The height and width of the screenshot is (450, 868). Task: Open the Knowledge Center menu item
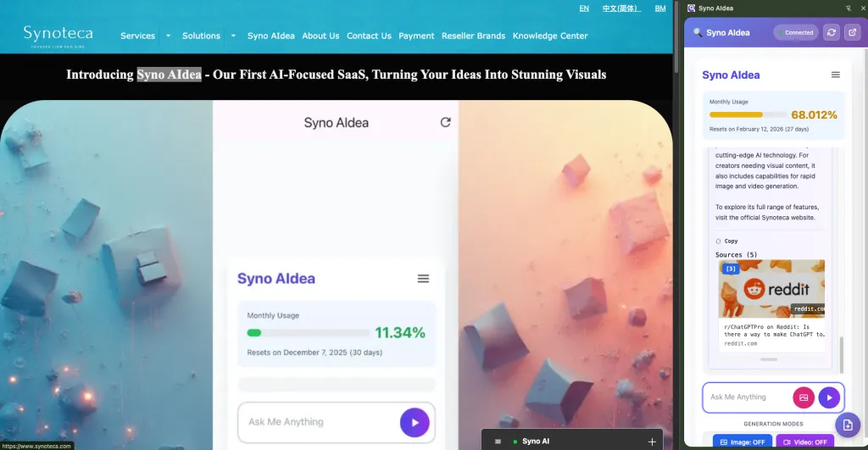click(549, 36)
